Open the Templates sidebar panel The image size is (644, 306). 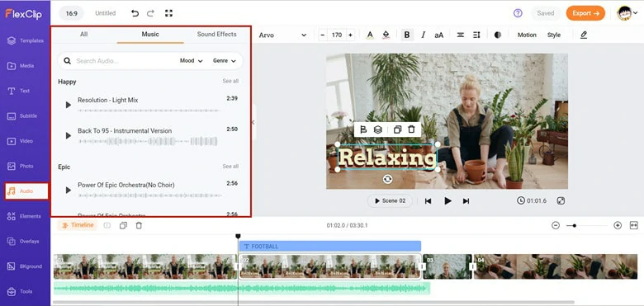[x=25, y=40]
